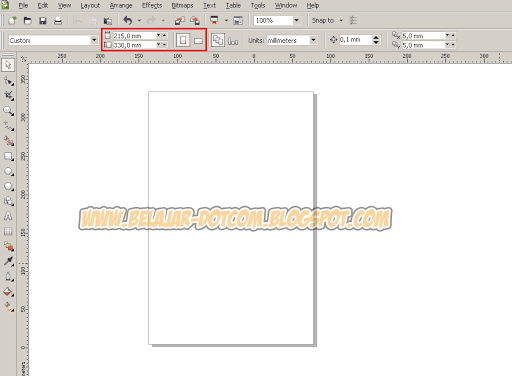
Task: Select the Polygon tool
Action: (x=8, y=186)
